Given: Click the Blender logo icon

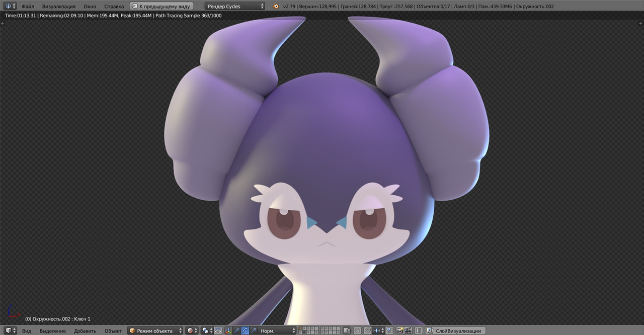Looking at the screenshot, I should tap(276, 6).
